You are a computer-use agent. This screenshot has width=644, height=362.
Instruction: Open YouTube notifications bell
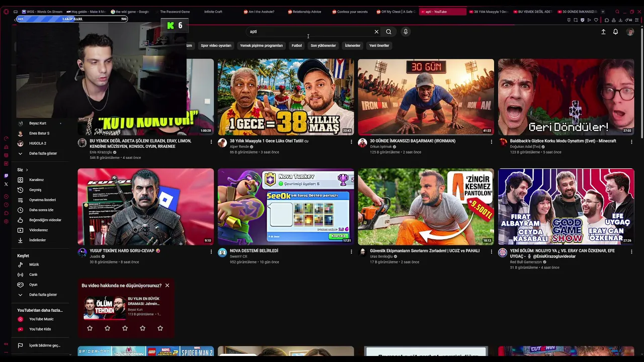[615, 32]
